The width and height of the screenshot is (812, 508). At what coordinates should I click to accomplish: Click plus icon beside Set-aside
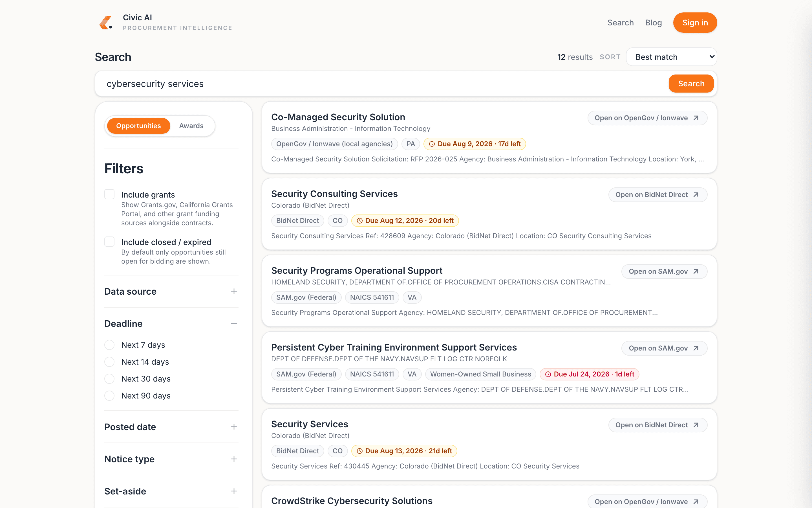click(x=234, y=491)
